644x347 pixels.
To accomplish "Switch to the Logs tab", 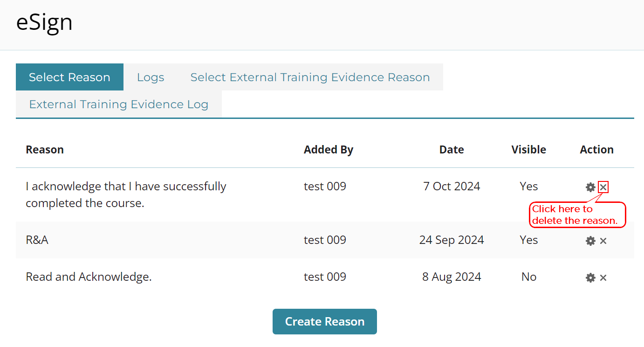I will click(x=151, y=77).
